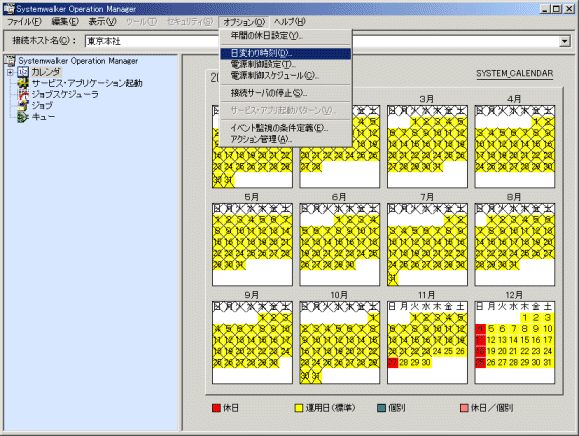Click the application icon in title bar
Image resolution: width=579 pixels, height=436 pixels.
click(8, 8)
